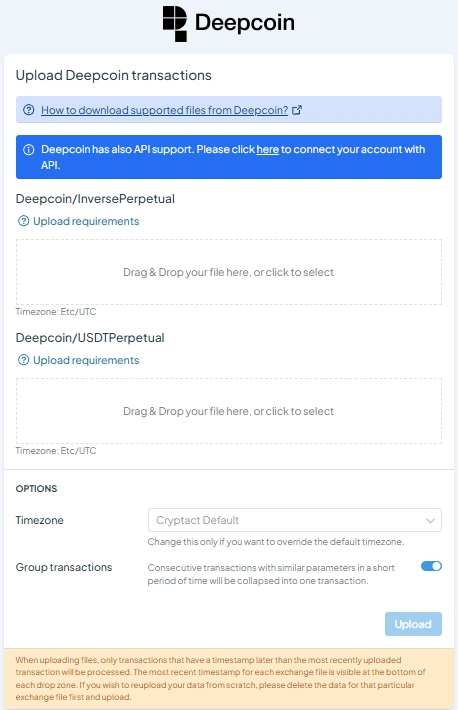Click the question icon under Deepcoin/USDTPerpetual
Image resolution: width=458 pixels, height=710 pixels.
coord(23,360)
